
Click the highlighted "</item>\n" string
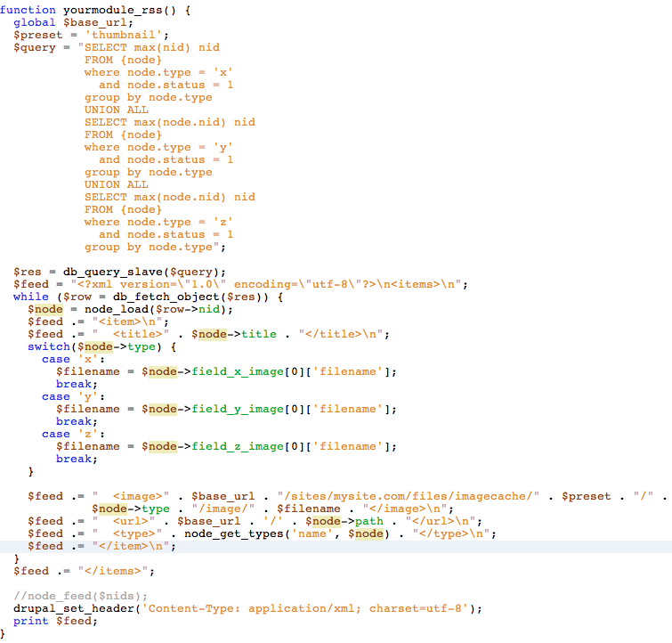[x=130, y=546]
